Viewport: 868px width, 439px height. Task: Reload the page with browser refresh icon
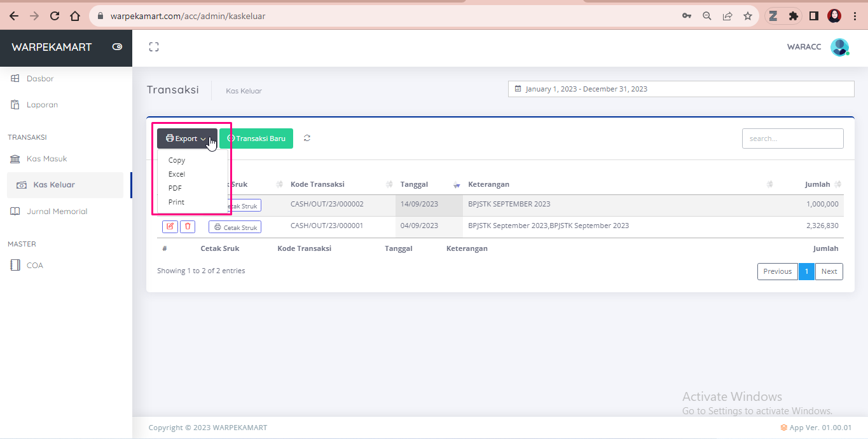pyautogui.click(x=55, y=16)
